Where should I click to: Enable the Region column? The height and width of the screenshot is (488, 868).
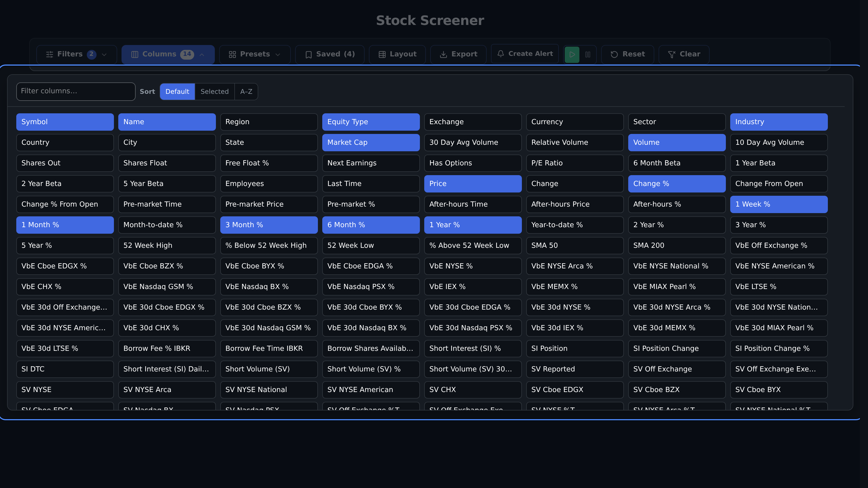point(269,122)
